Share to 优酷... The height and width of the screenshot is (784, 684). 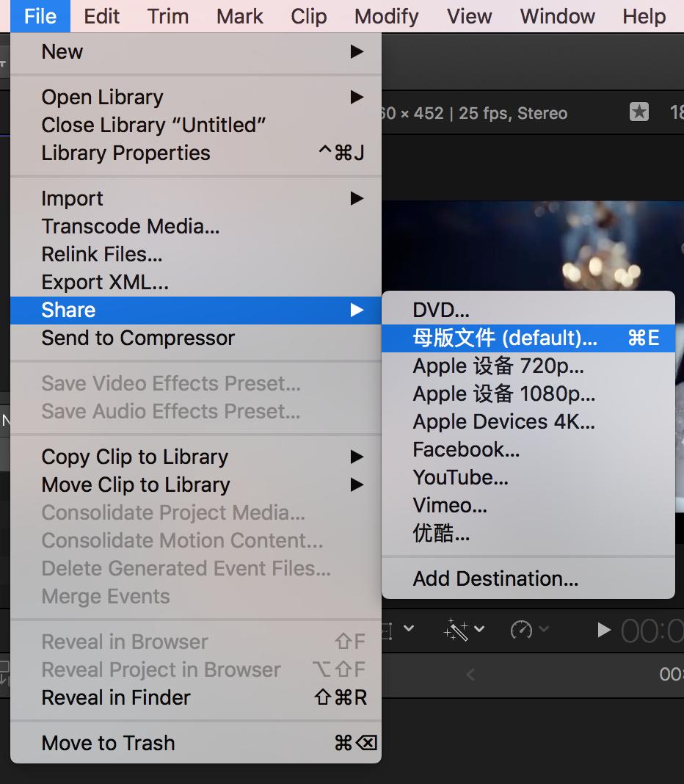[x=528, y=534]
